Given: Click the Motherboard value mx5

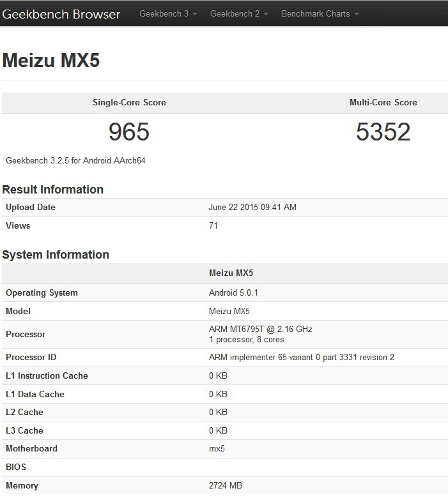Looking at the screenshot, I should coord(217,449).
